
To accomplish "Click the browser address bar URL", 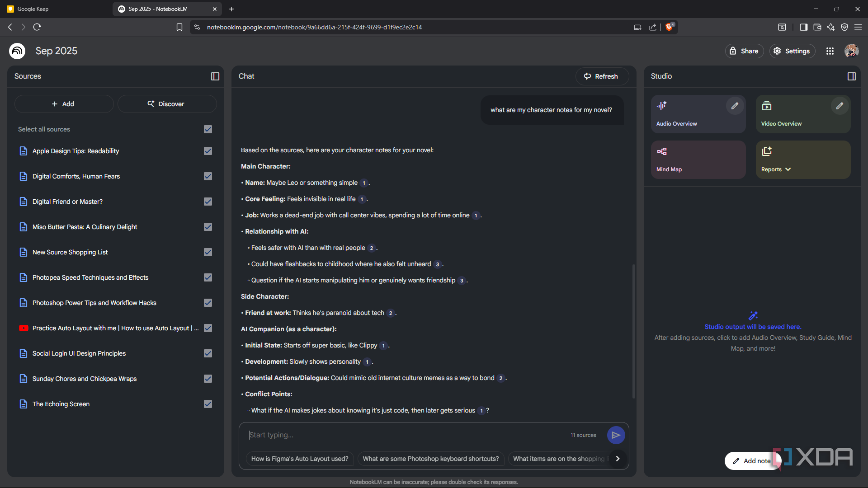I will click(x=314, y=27).
